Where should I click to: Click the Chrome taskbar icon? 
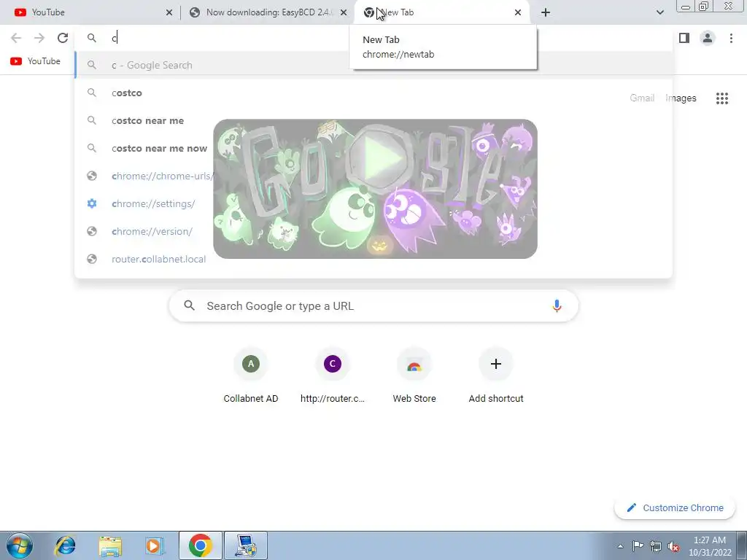[x=201, y=545]
